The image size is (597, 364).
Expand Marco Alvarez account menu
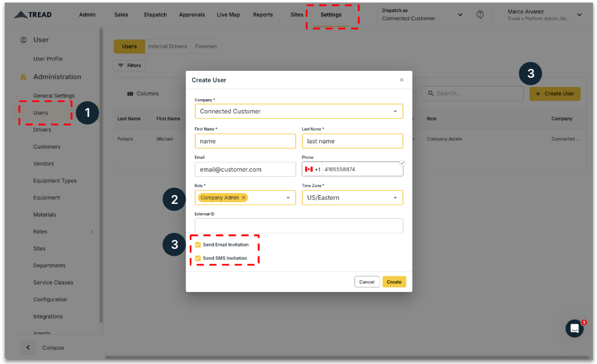(x=580, y=15)
